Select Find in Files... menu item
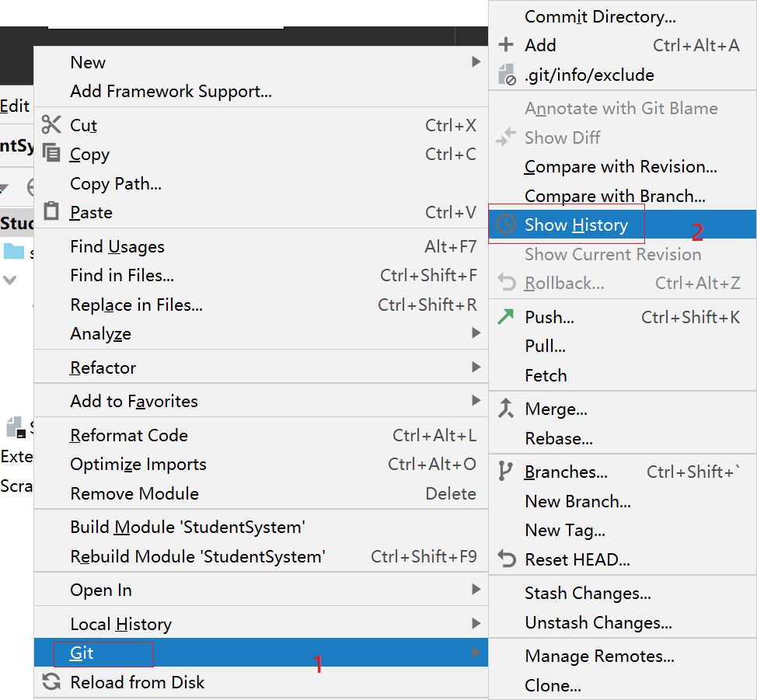This screenshot has width=757, height=700. click(122, 275)
